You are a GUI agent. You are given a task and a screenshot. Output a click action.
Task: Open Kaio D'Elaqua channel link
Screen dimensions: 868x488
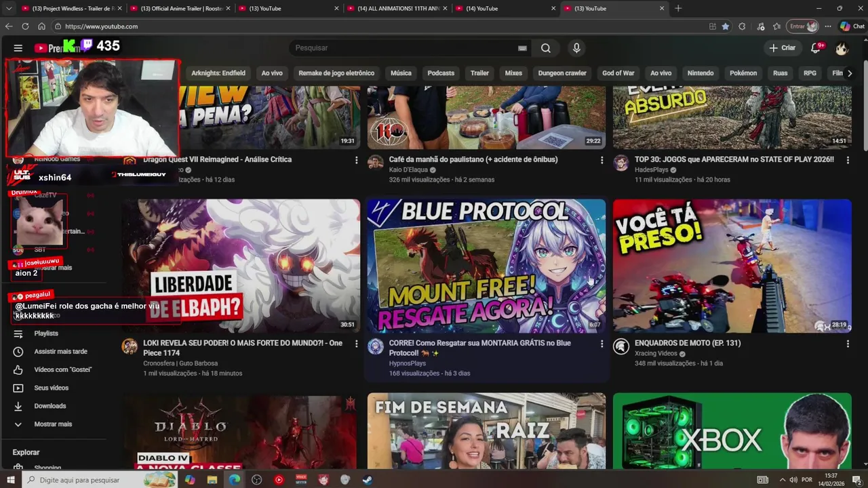[x=408, y=169]
